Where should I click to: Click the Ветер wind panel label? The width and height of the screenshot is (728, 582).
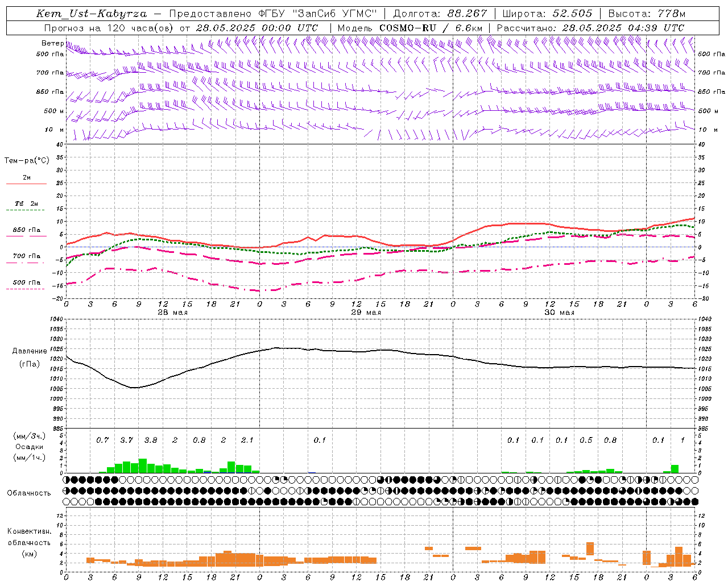tap(52, 43)
